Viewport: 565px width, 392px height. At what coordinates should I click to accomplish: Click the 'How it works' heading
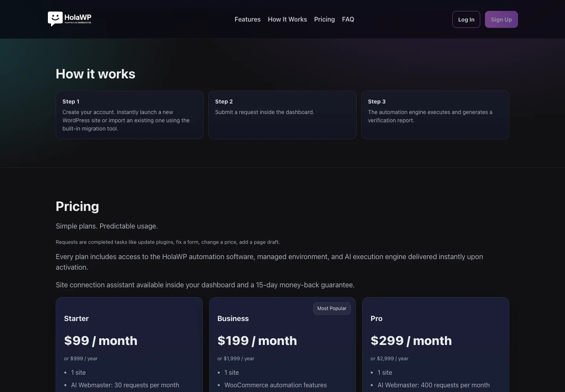95,74
